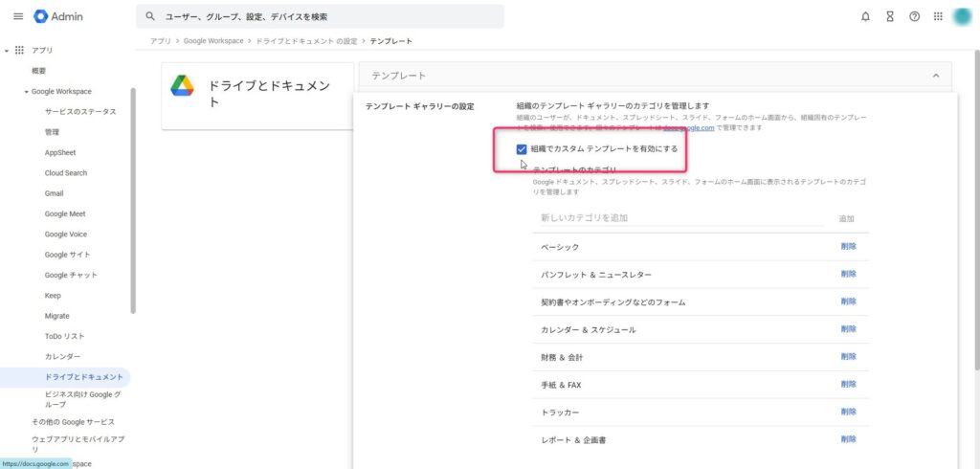Open the help question mark icon
The image size is (980, 469).
pos(914,17)
